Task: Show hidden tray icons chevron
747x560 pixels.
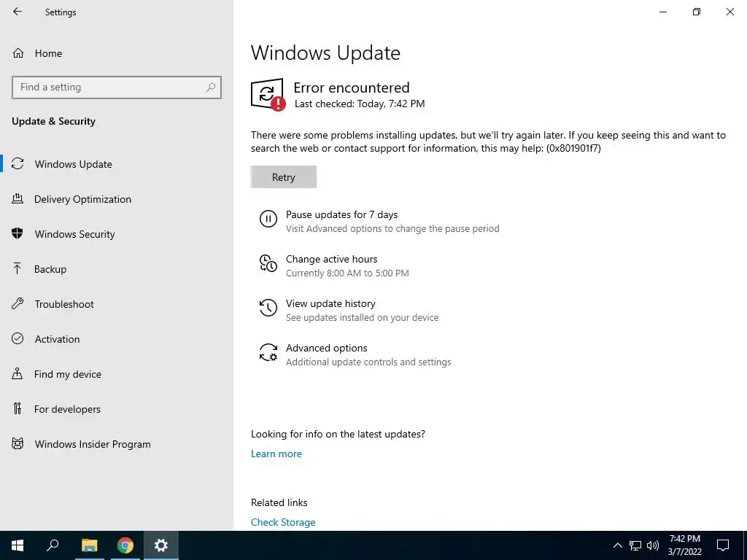Action: (x=617, y=545)
